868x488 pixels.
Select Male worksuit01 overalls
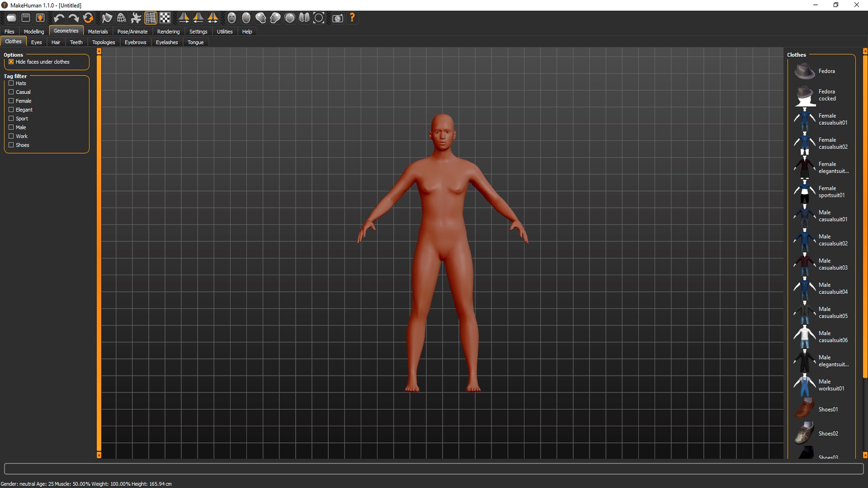822,385
